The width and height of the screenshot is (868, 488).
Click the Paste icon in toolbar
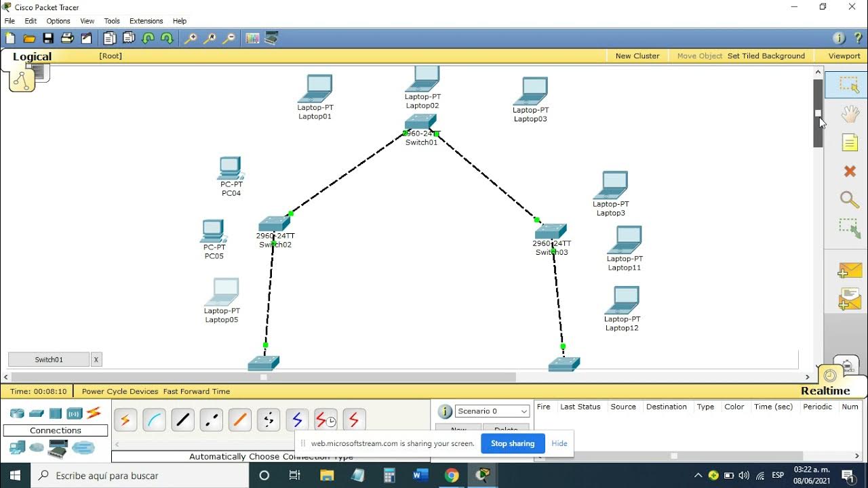coord(129,39)
